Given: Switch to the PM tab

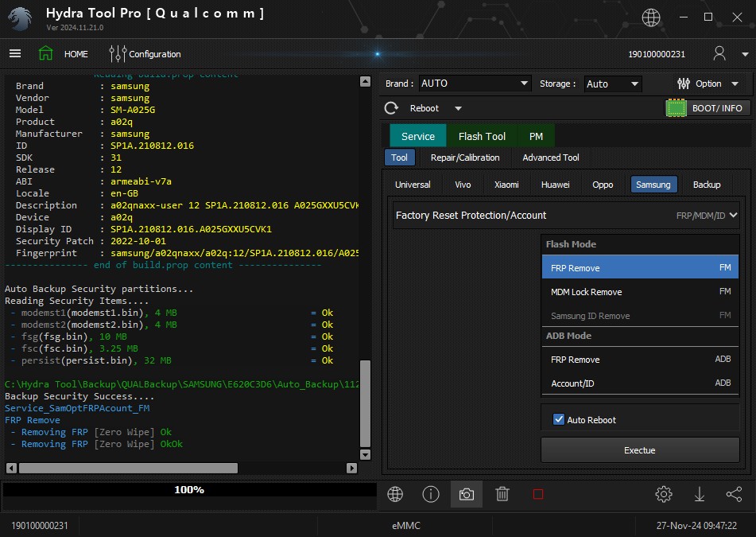Looking at the screenshot, I should click(x=536, y=136).
